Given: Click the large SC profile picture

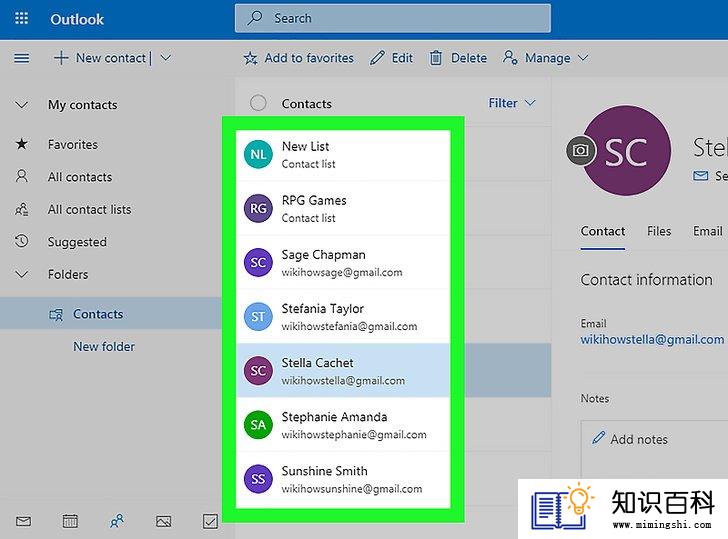Looking at the screenshot, I should (627, 151).
